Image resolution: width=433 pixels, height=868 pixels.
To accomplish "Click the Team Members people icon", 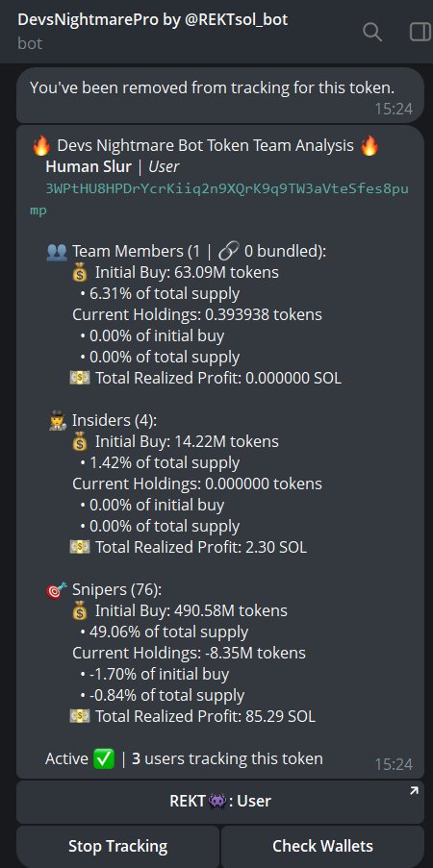I will 57,252.
